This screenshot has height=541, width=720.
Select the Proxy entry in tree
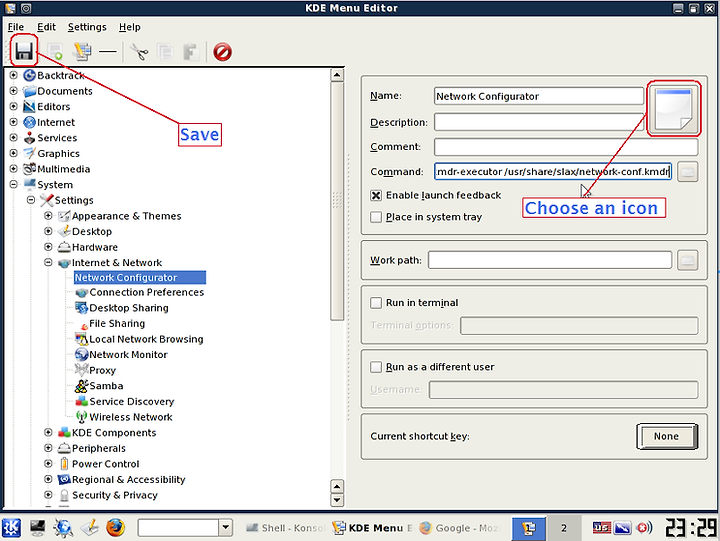(96, 370)
